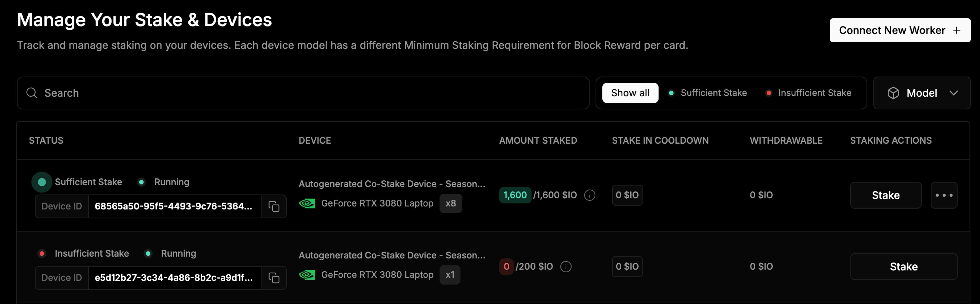
Task: Stake on the x8 RTX 3080 device
Action: (886, 195)
